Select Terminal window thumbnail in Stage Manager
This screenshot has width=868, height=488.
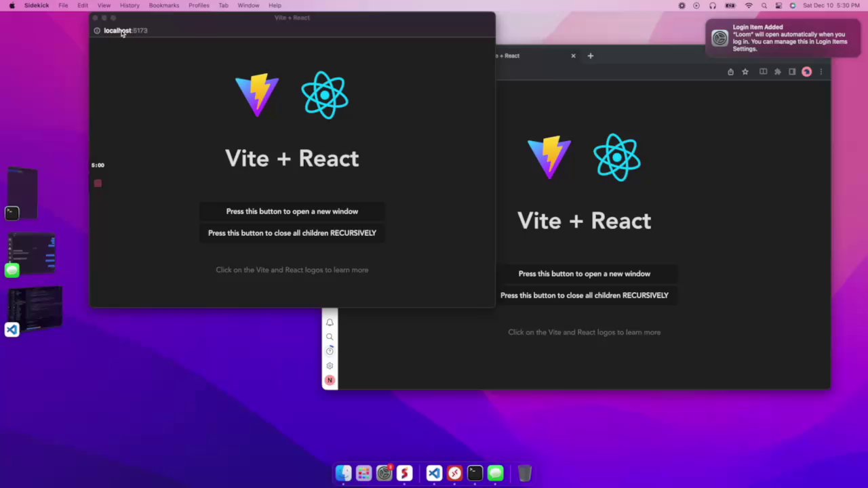click(x=22, y=195)
